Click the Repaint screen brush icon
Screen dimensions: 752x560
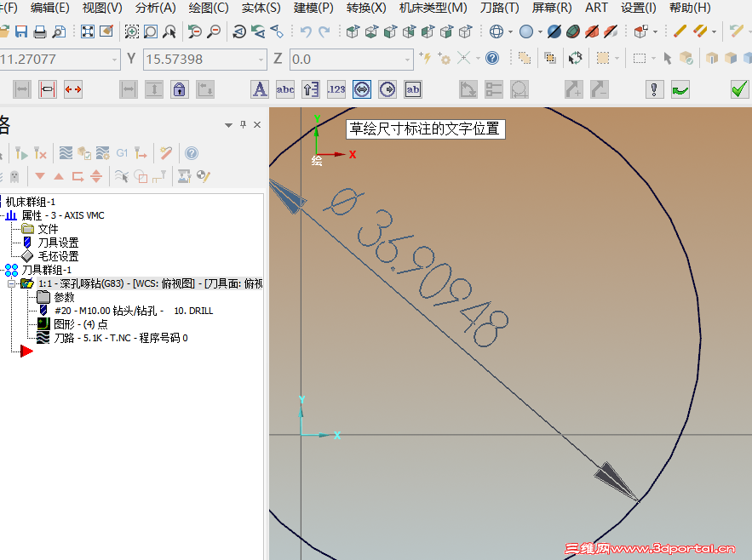pos(106,31)
